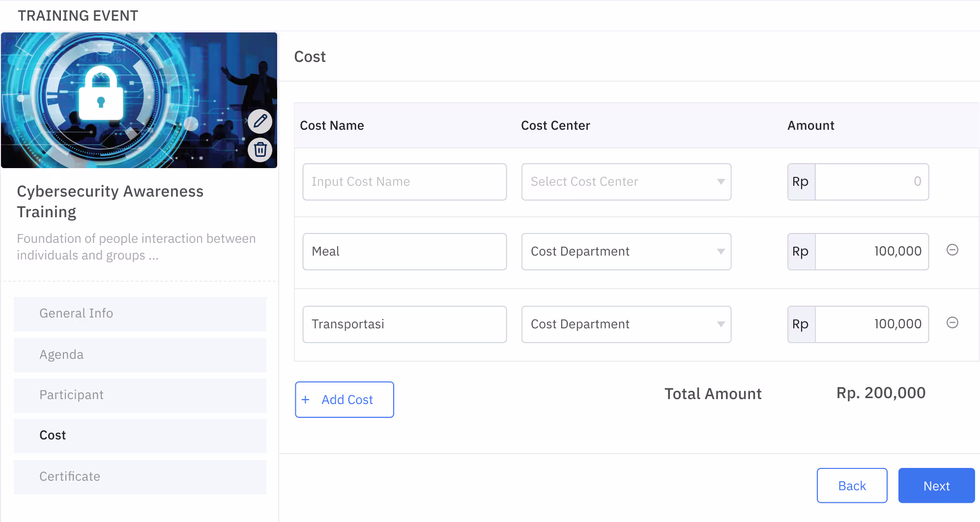The image size is (980, 522).
Task: Click the Back button
Action: [852, 486]
